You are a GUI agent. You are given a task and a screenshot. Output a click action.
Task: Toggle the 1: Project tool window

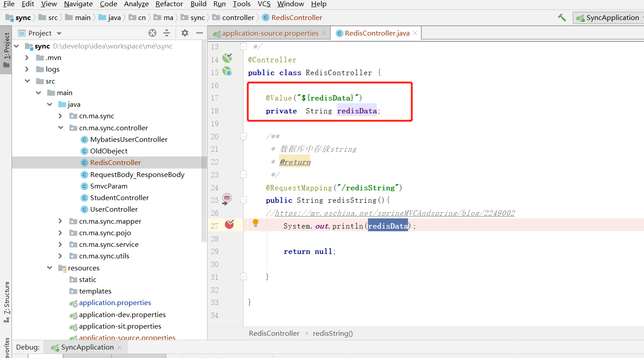6,49
